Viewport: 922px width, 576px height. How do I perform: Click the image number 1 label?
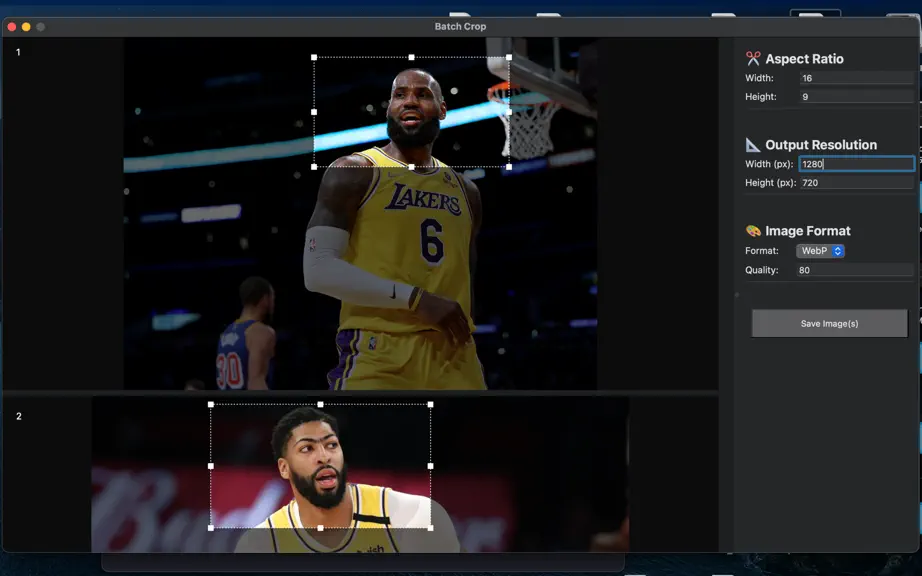pyautogui.click(x=18, y=52)
